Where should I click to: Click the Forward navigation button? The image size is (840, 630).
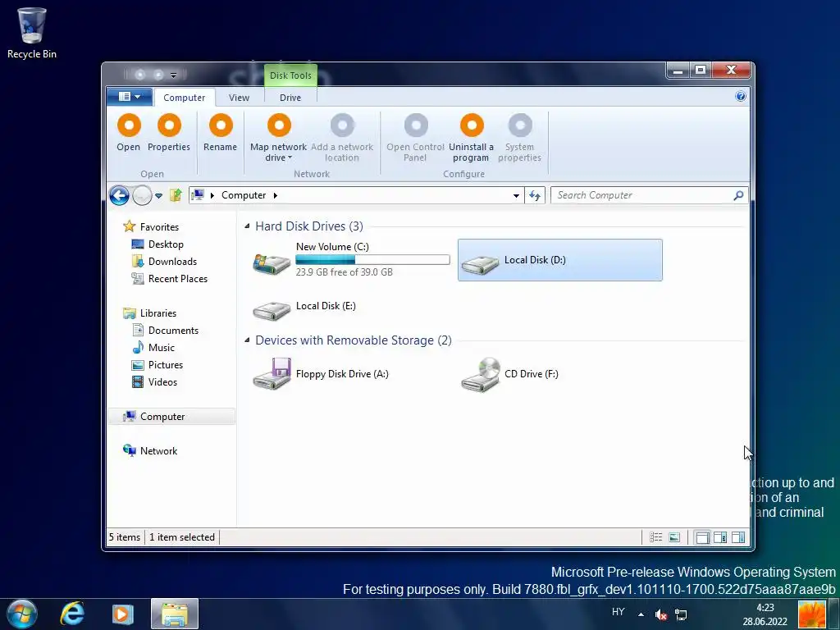pyautogui.click(x=142, y=195)
